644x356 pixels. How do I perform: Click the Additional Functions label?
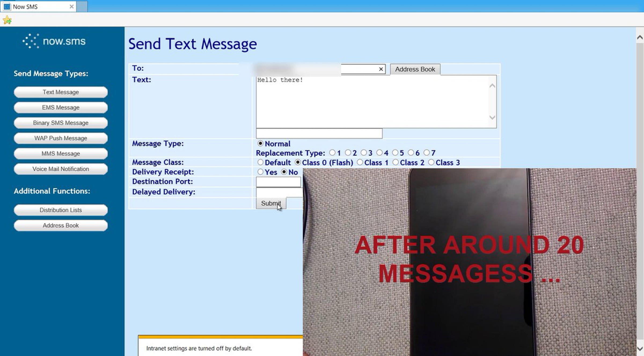[52, 191]
